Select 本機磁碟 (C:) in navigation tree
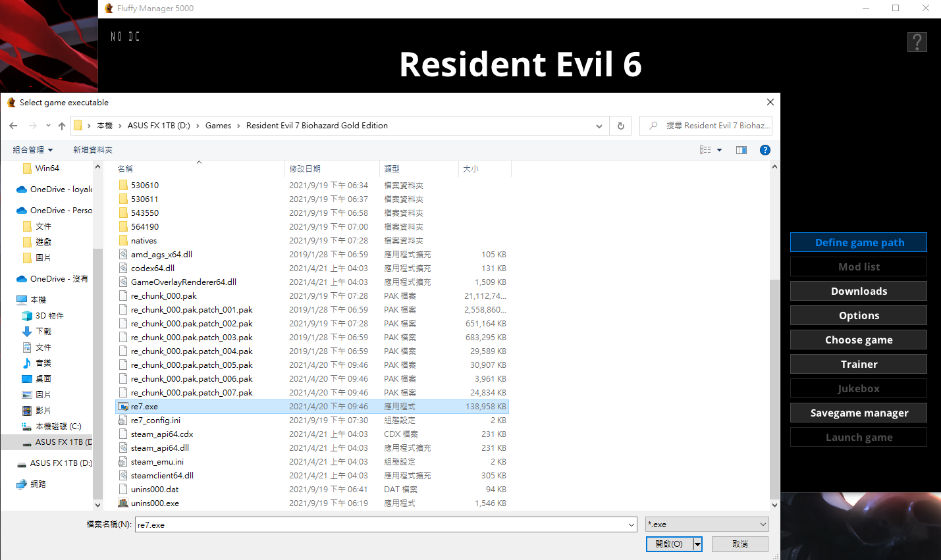The width and height of the screenshot is (941, 560). [58, 426]
